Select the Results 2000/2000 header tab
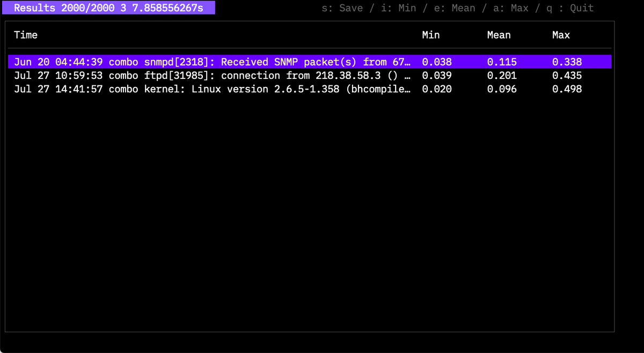Image resolution: width=644 pixels, height=353 pixels. click(109, 8)
